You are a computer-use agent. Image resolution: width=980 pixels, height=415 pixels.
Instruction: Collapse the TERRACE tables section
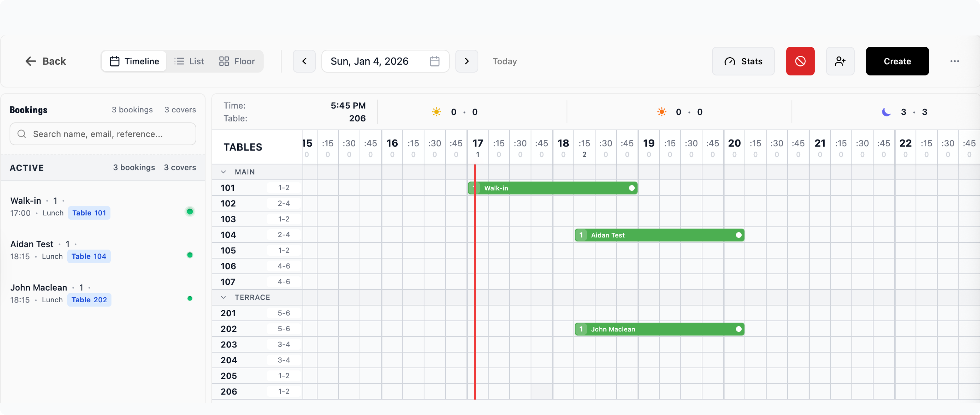[223, 297]
